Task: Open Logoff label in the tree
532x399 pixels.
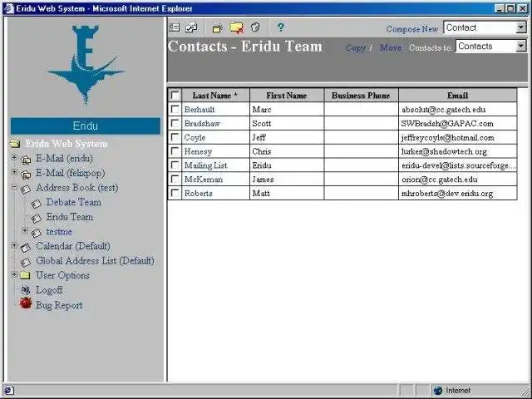Action: pyautogui.click(x=49, y=290)
